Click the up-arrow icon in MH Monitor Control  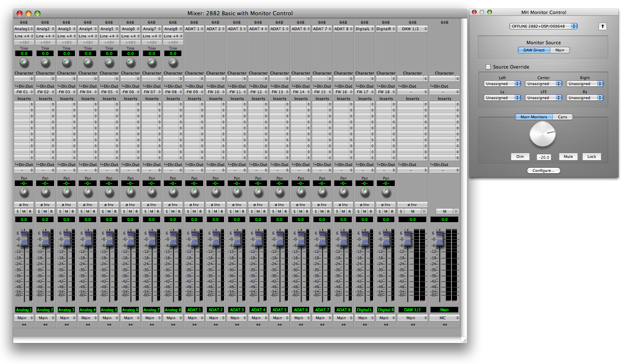point(603,26)
